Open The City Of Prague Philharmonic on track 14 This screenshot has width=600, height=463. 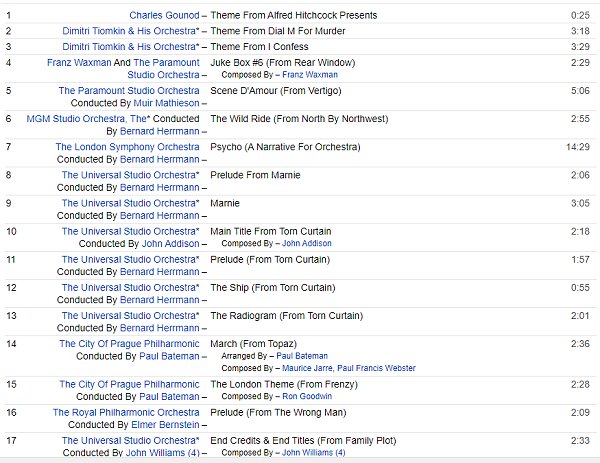tap(129, 344)
